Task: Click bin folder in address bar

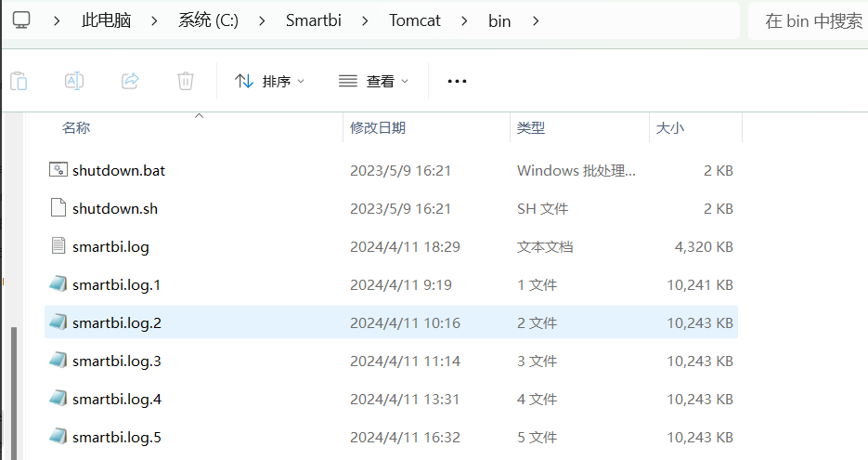Action: click(x=499, y=21)
